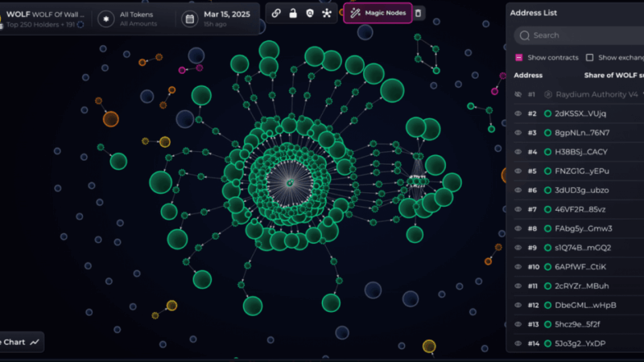Toggle the eye icon on row #7
This screenshot has height=362, width=644.
tap(518, 209)
